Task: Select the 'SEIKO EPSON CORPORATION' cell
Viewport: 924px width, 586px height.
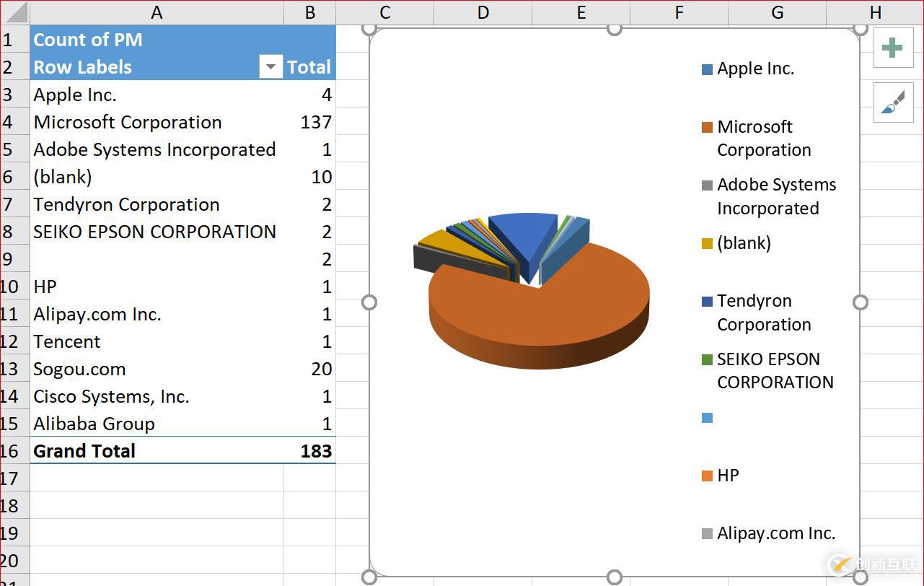Action: tap(157, 232)
